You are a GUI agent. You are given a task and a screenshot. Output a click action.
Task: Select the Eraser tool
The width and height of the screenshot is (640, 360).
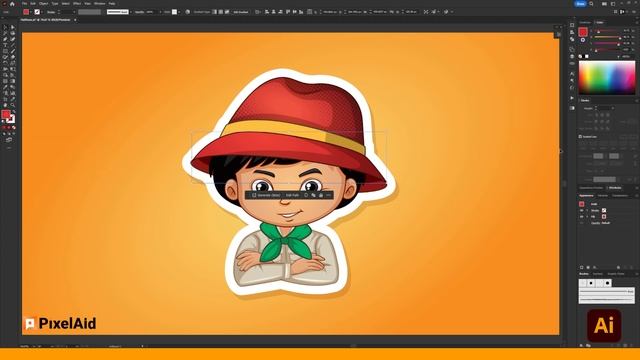[13, 57]
